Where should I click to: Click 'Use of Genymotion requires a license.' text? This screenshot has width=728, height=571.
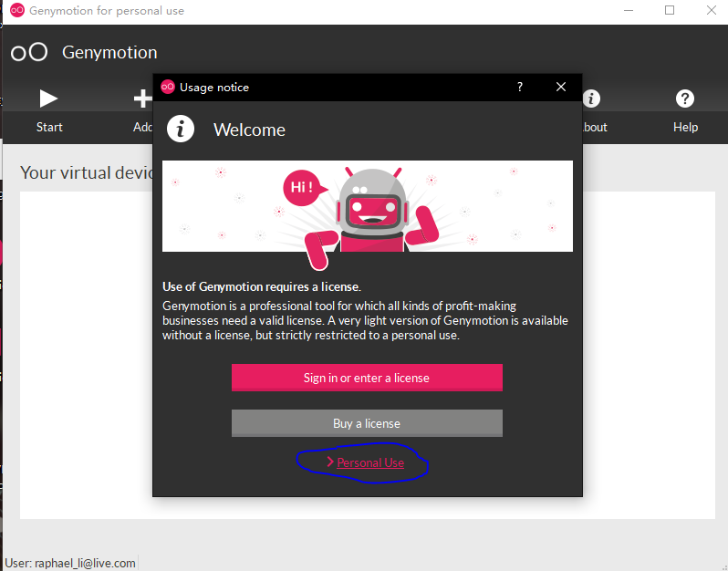262,287
